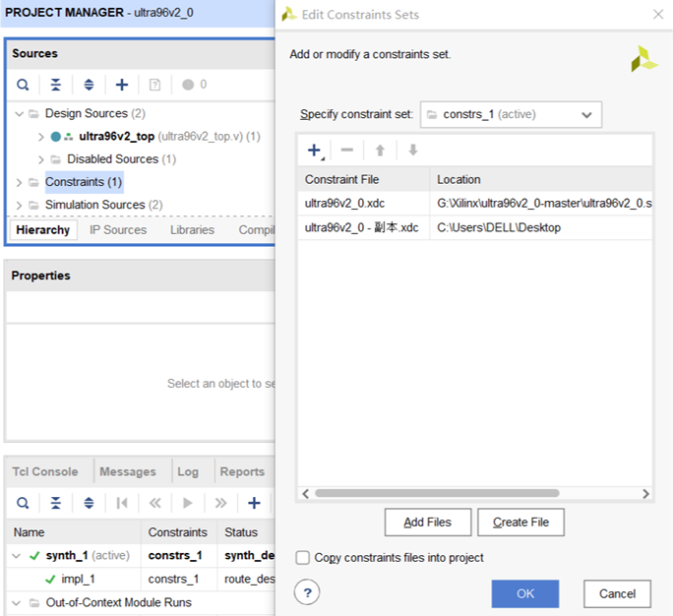Expand the Disabled Sources folder
673x616 pixels.
[40, 159]
